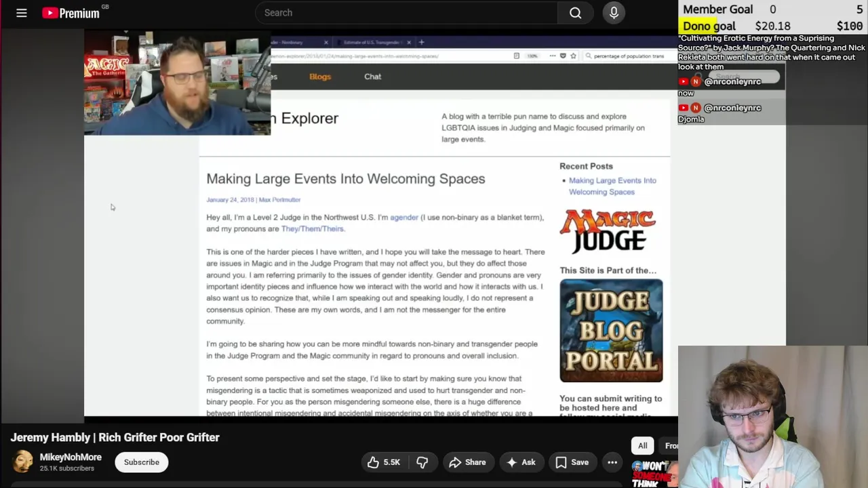Open the recommended video thumbnail
868x488 pixels.
(655, 474)
